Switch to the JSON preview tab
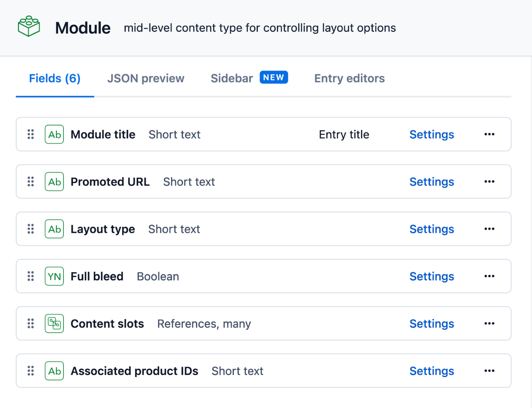The width and height of the screenshot is (532, 408). (x=145, y=78)
